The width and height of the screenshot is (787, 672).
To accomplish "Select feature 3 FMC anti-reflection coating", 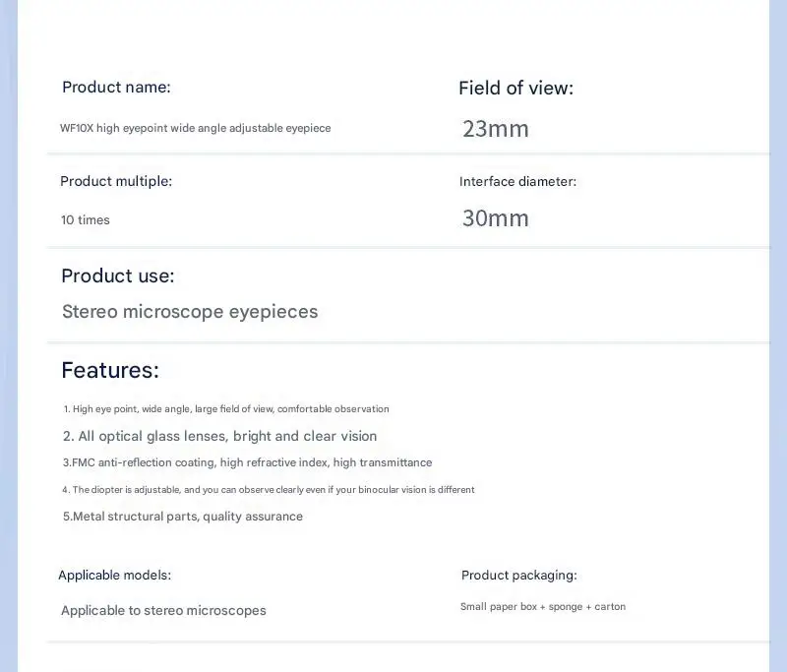I will pyautogui.click(x=248, y=462).
